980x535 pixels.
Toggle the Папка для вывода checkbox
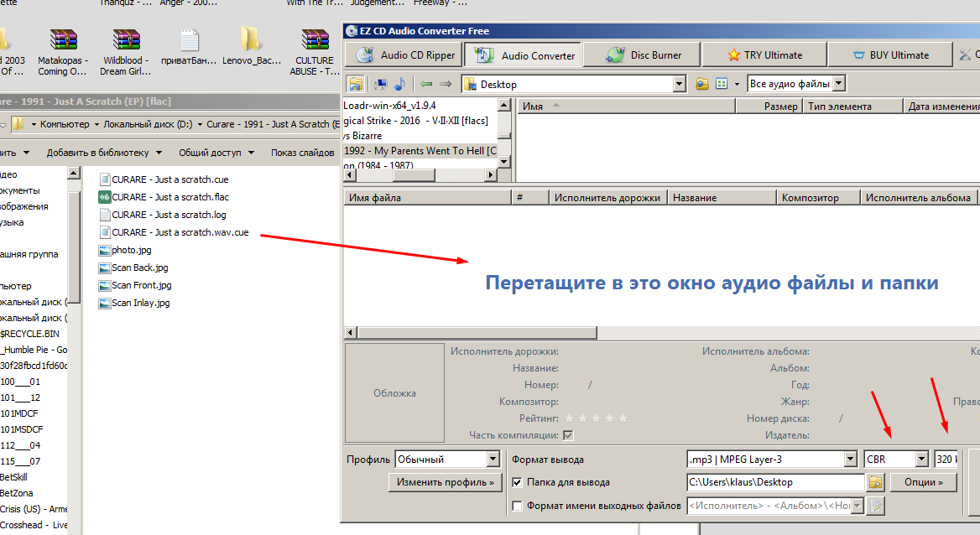(517, 482)
